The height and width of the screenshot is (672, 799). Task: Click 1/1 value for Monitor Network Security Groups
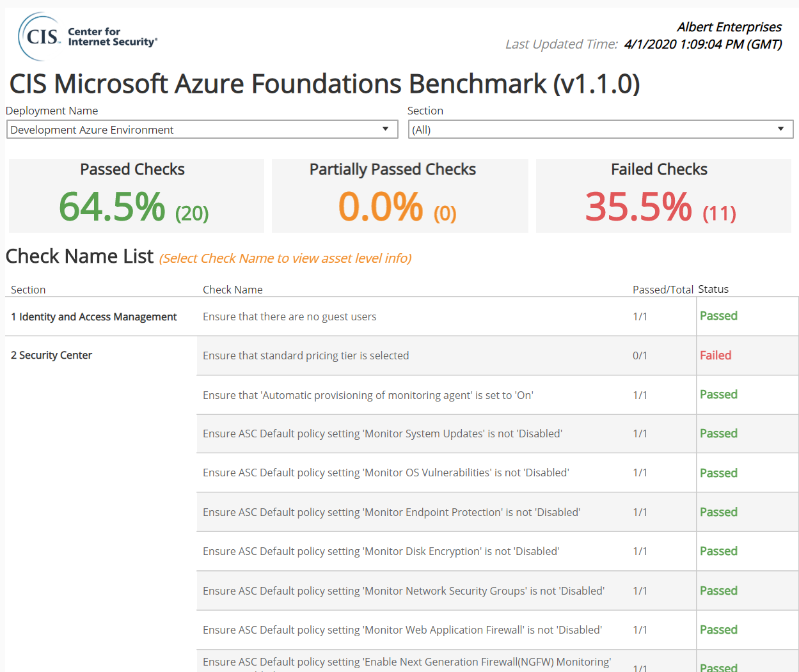640,591
